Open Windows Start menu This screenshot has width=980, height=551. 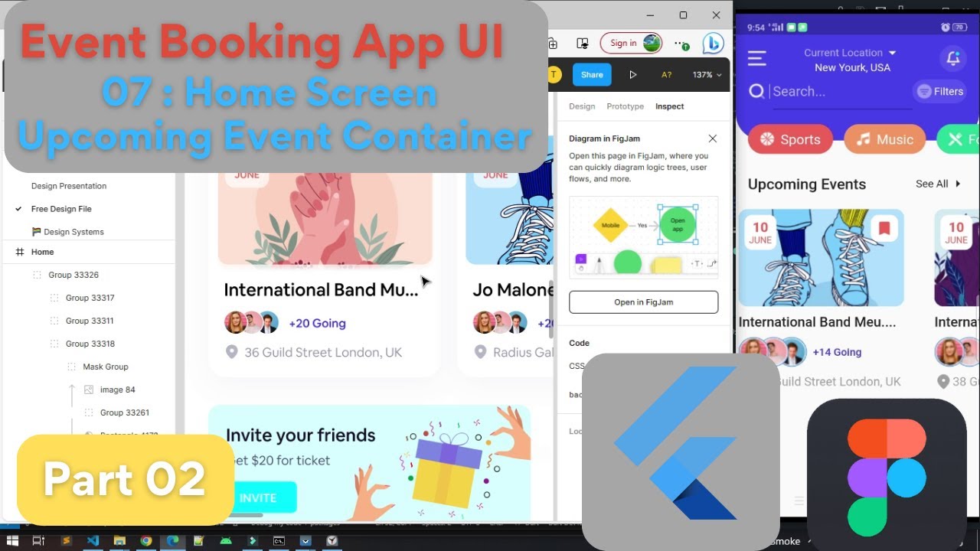click(13, 540)
